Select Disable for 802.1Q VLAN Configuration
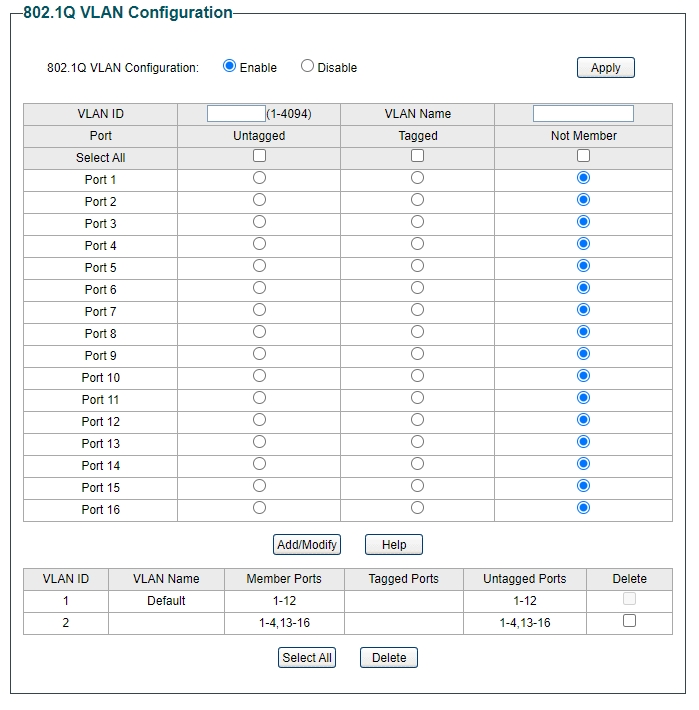The width and height of the screenshot is (699, 710). (307, 66)
